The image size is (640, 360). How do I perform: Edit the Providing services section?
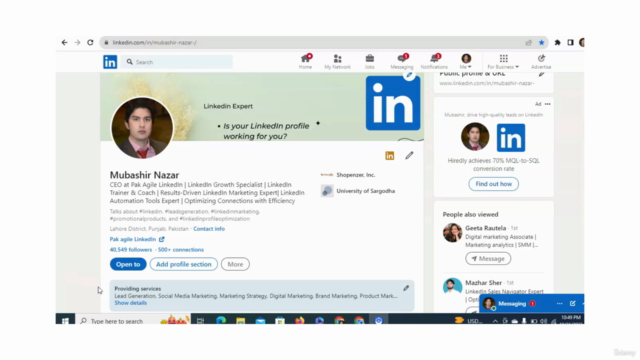click(x=406, y=288)
